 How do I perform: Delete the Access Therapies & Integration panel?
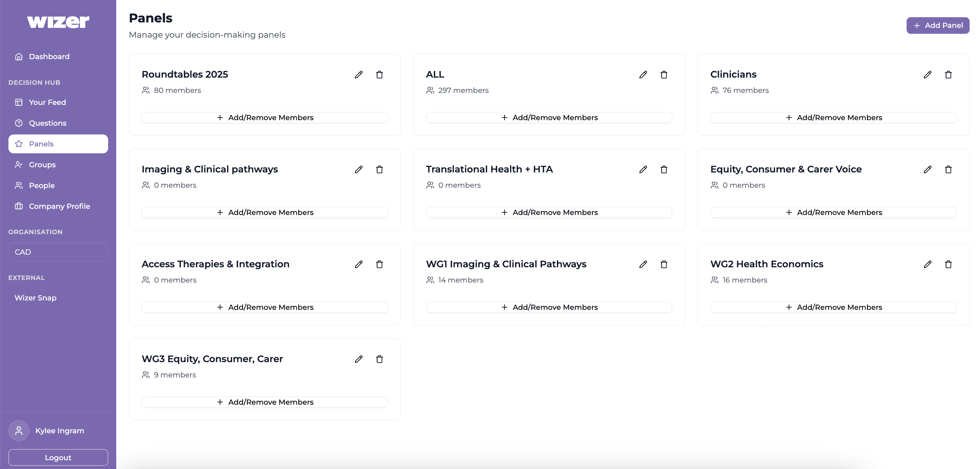379,264
